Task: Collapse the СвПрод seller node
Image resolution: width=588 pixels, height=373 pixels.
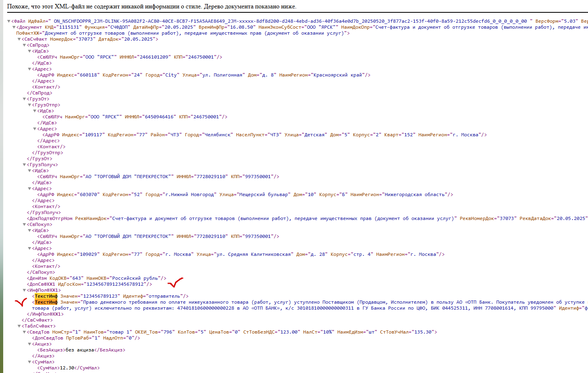Action: tap(24, 45)
